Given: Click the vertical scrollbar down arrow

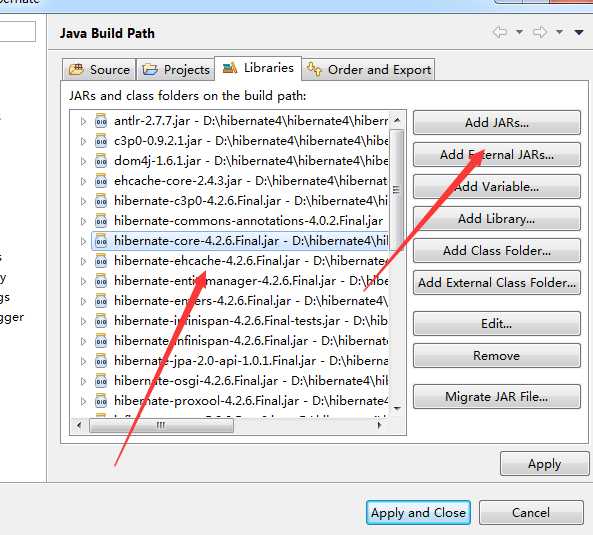Looking at the screenshot, I should (397, 408).
